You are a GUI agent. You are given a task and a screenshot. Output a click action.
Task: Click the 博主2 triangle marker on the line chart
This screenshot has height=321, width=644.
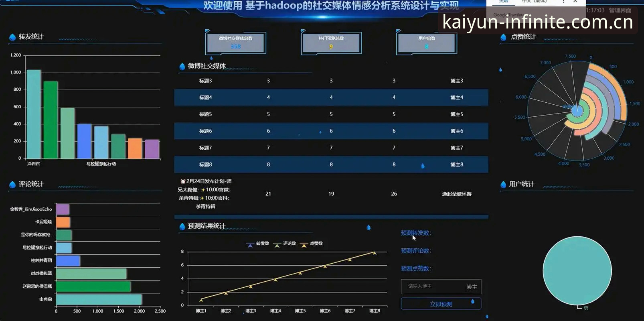click(226, 293)
